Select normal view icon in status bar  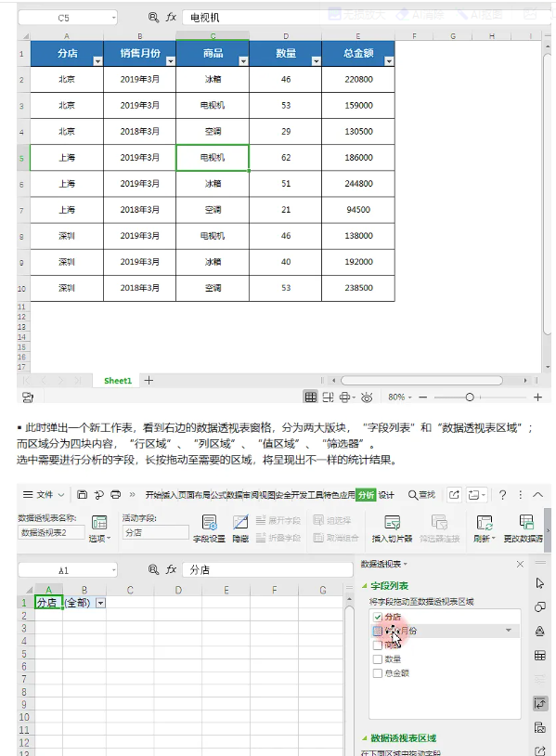coord(311,398)
